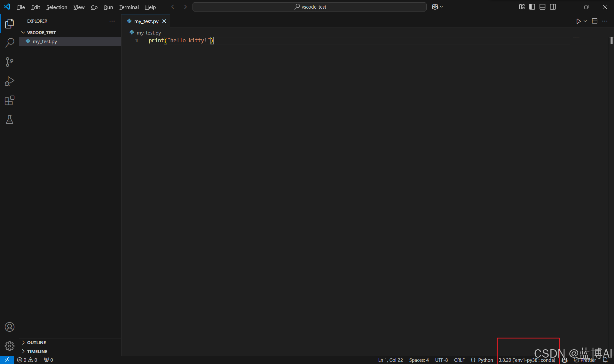Open the Extensions view
This screenshot has height=364, width=614.
(10, 101)
